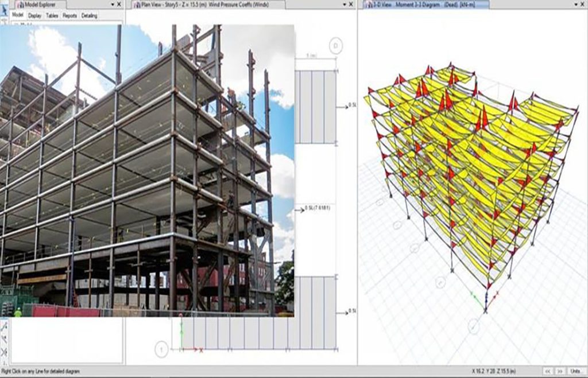Open the Display tab in Model Explorer
Screen dimensions: 588x378
pyautogui.click(x=34, y=15)
